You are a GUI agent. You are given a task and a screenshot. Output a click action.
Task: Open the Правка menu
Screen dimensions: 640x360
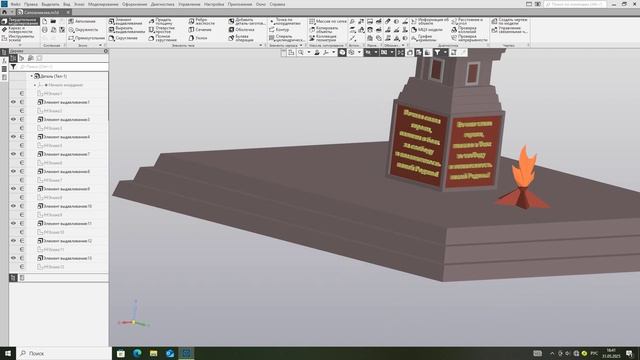point(31,4)
